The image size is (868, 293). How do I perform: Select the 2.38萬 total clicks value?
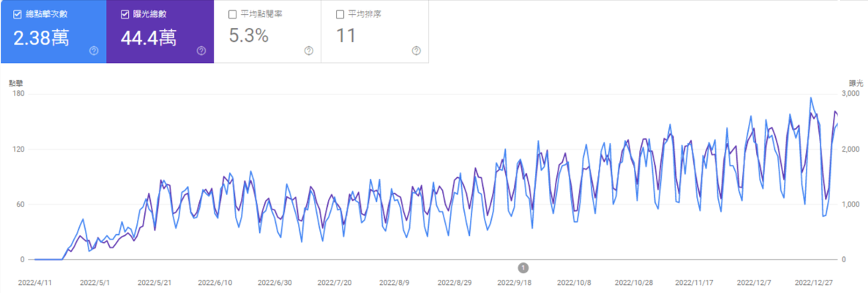point(41,37)
